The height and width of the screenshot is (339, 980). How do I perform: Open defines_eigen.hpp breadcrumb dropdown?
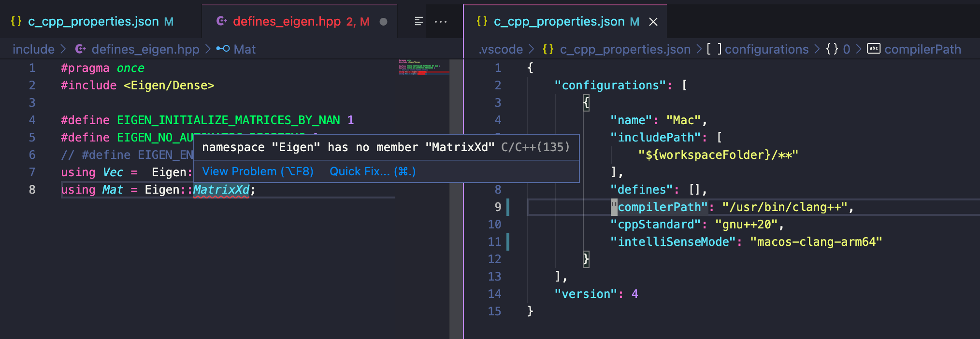[145, 49]
